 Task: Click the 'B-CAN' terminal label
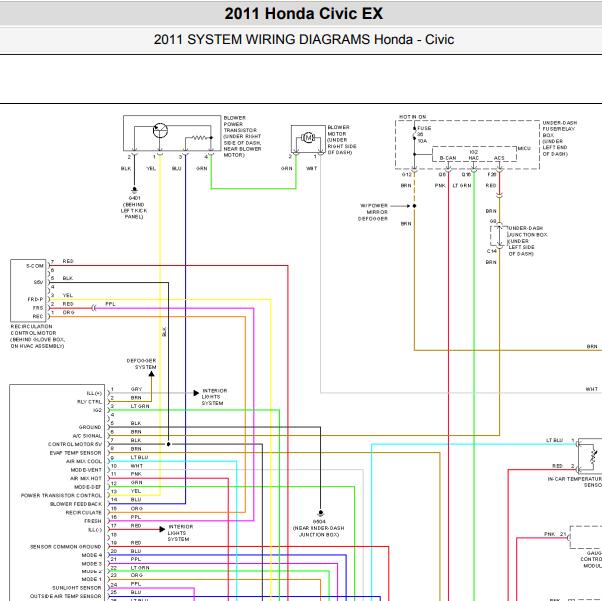point(448,158)
